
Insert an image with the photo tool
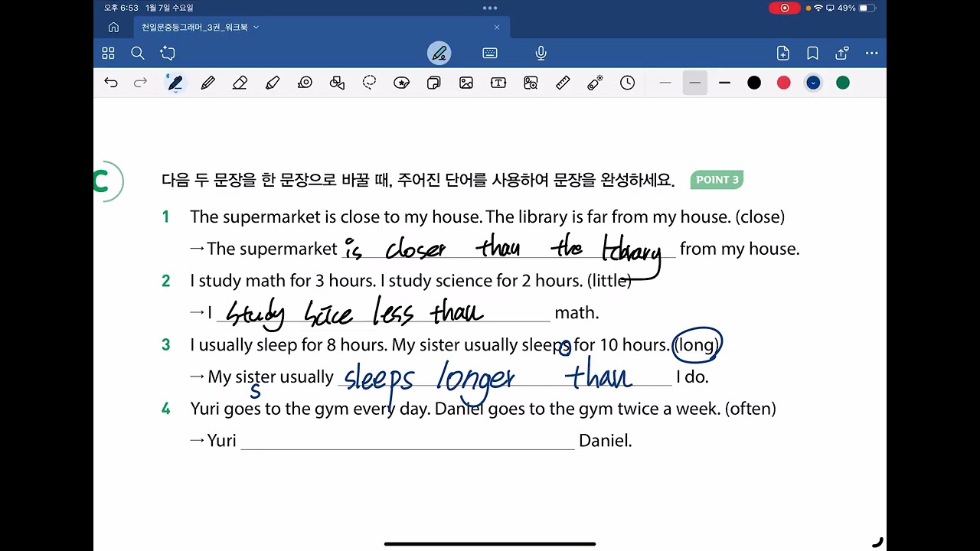click(466, 83)
